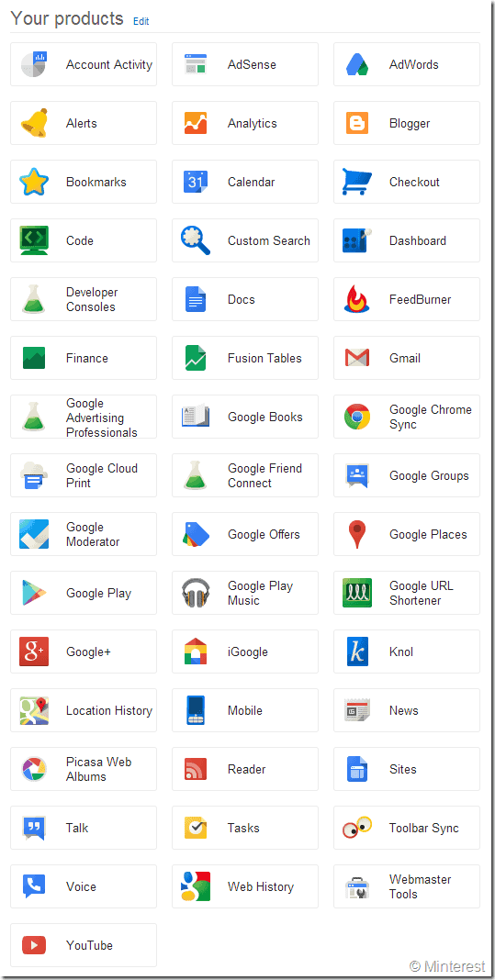Viewport: 495px width, 980px height.
Task: Click the Google Play Music headphones icon
Action: point(196,593)
